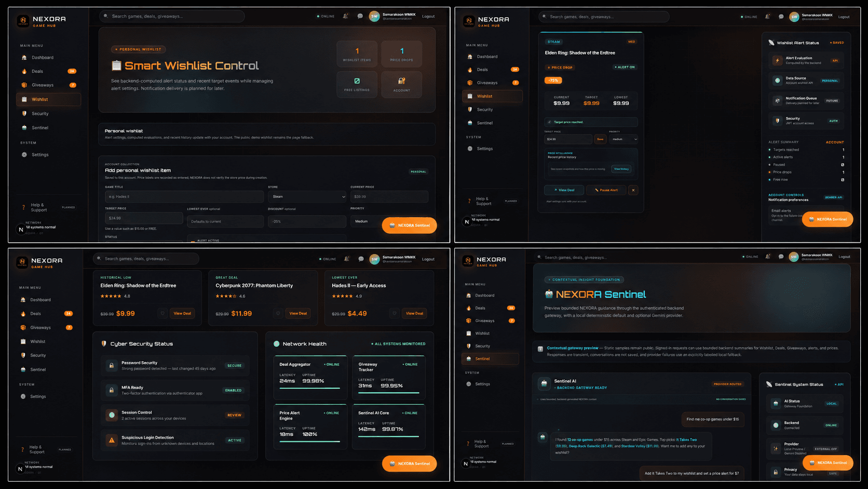Click the Provider sparkle icon
The image size is (868, 489).
(776, 448)
